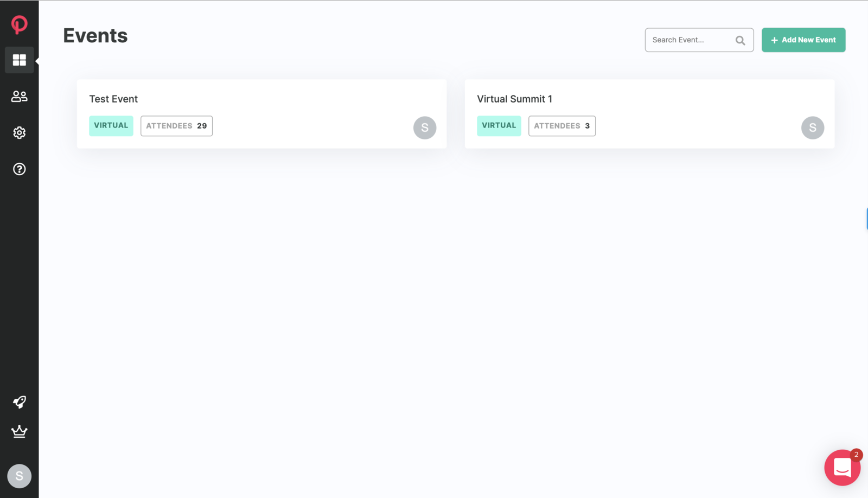View attendees count for Virtual Summit 1
This screenshot has height=498, width=868.
[561, 125]
